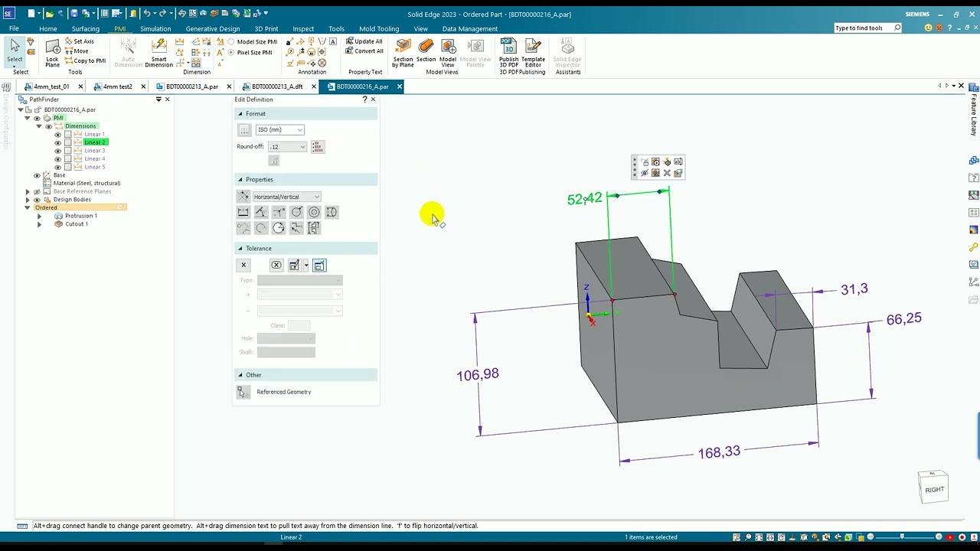980x551 pixels.
Task: Open the Simulation ribbon tab
Action: [x=155, y=29]
